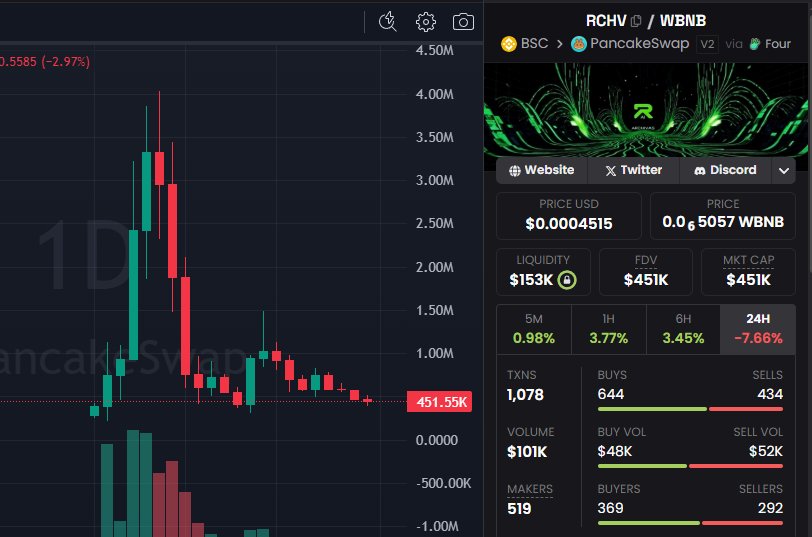Click the buy/sell volume ratio bar

click(x=690, y=466)
